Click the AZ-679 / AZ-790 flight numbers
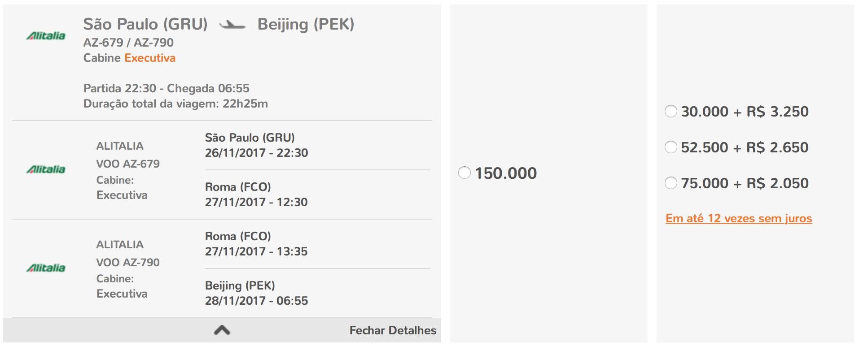 pos(128,43)
